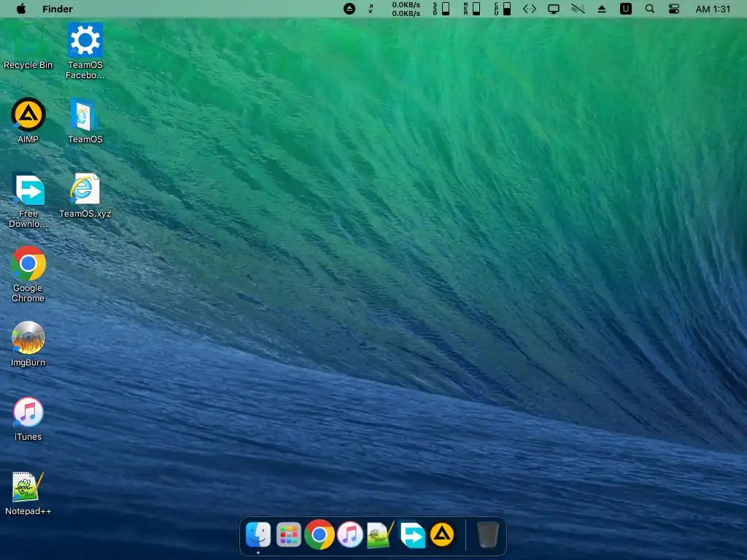Select the TeamOS.xyz Internet Explorer shortcut
The height and width of the screenshot is (560, 747).
click(85, 195)
